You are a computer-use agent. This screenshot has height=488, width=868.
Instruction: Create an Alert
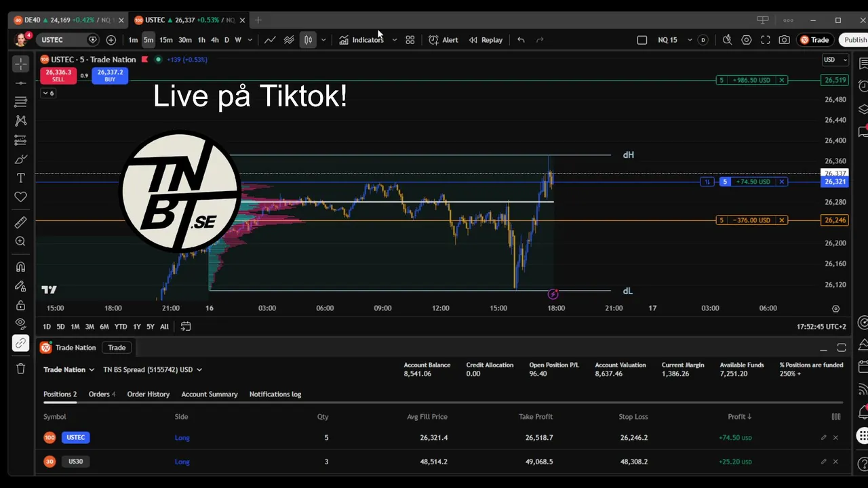pyautogui.click(x=443, y=40)
